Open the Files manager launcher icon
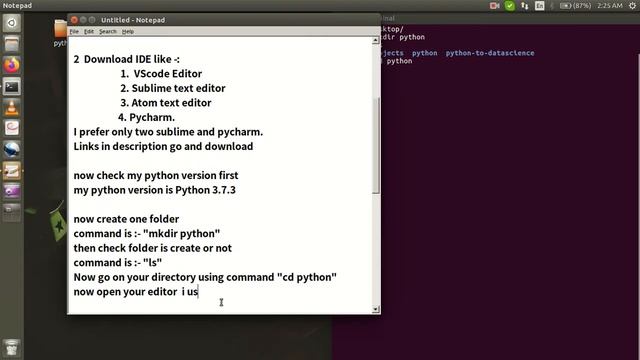640x360 pixels. tap(11, 44)
